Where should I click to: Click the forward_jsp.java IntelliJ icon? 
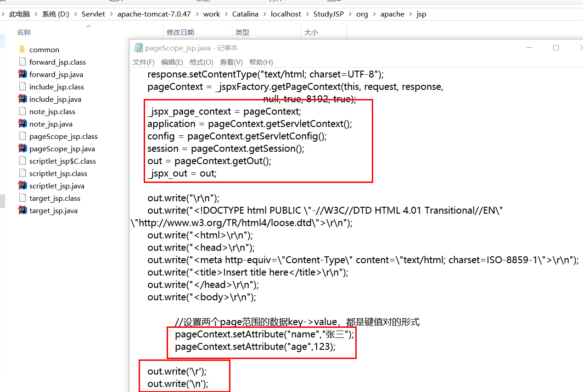(x=22, y=74)
